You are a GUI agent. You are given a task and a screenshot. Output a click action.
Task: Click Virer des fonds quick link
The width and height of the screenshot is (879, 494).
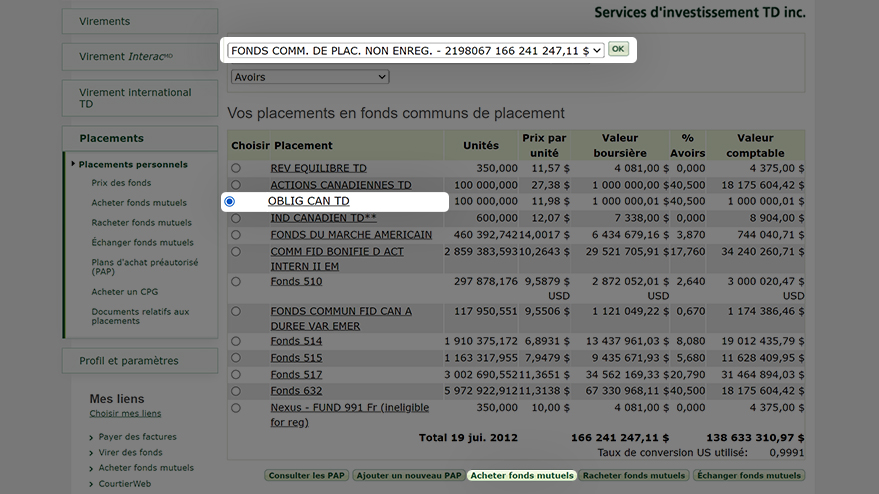(x=131, y=453)
